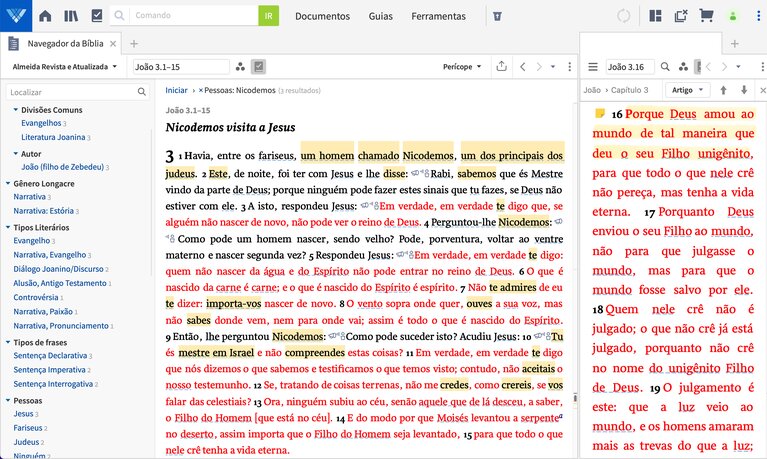767x459 pixels.
Task: Add a new tab beside Navegador da Bíblia
Action: pyautogui.click(x=134, y=44)
